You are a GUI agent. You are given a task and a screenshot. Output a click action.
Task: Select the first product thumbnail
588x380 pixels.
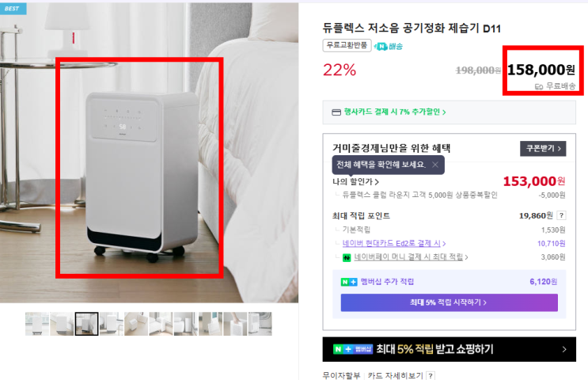[x=37, y=324]
